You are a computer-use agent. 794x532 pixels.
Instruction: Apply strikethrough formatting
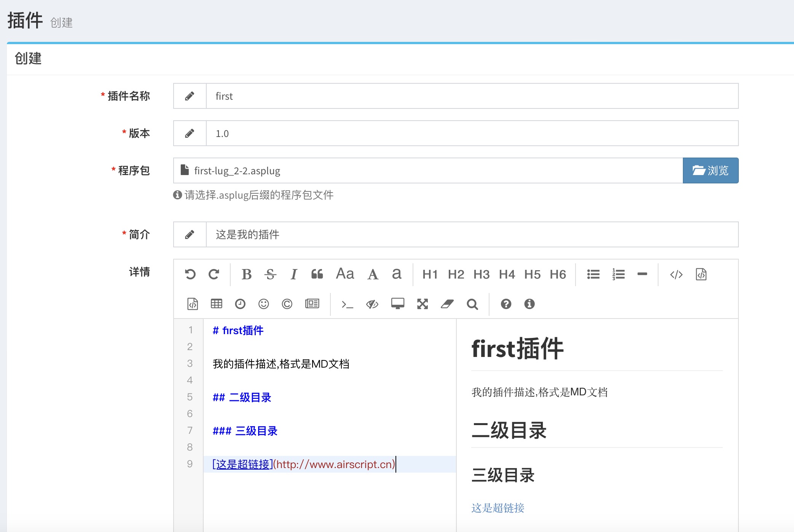pyautogui.click(x=270, y=274)
